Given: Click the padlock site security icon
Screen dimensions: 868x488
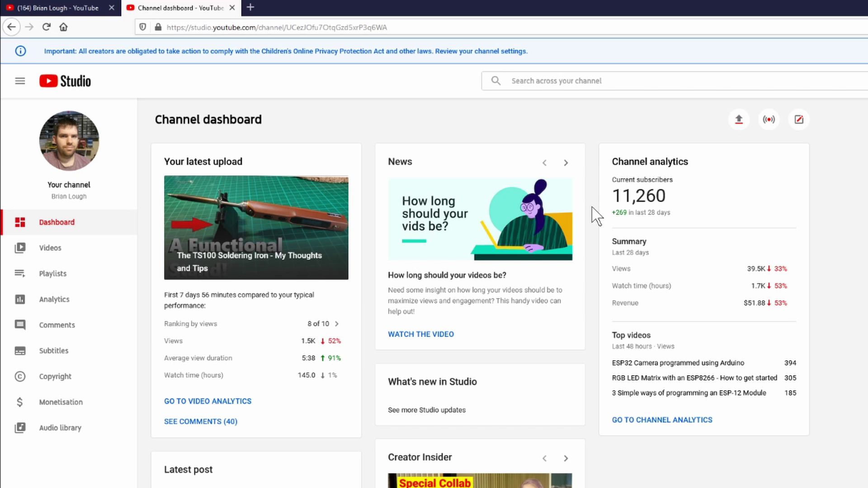Looking at the screenshot, I should (158, 27).
